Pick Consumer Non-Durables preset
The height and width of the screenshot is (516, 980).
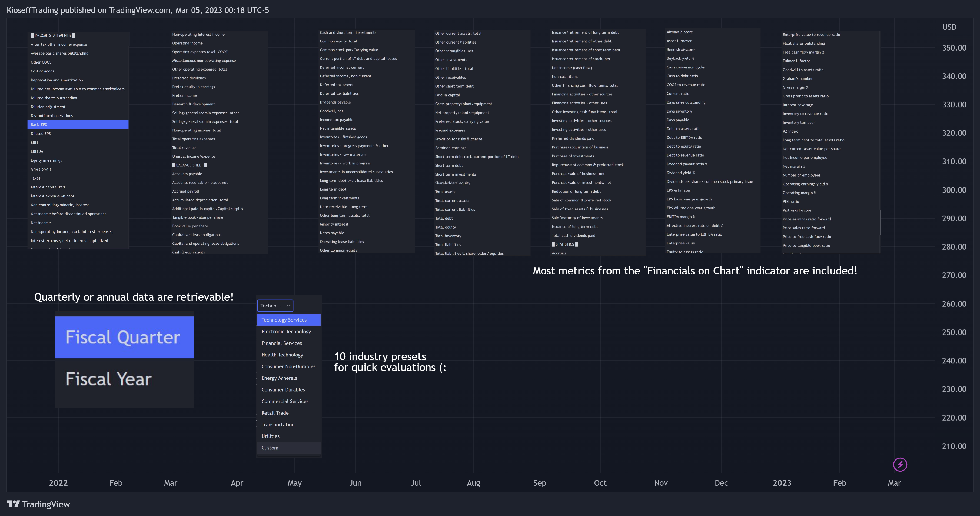point(289,366)
